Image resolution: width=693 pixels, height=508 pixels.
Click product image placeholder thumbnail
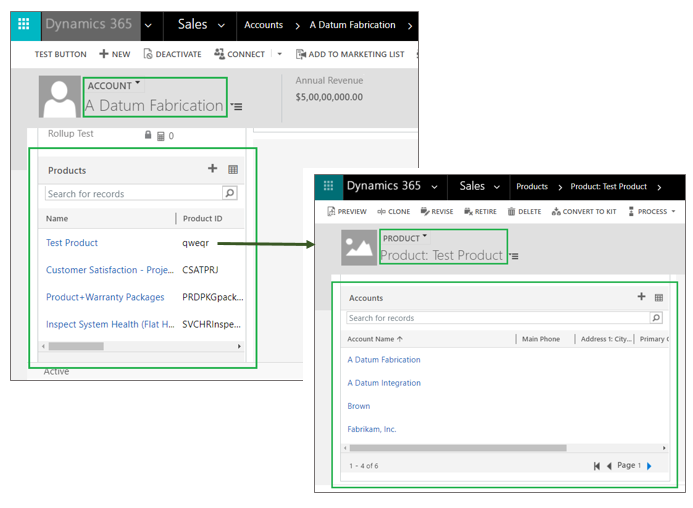359,248
